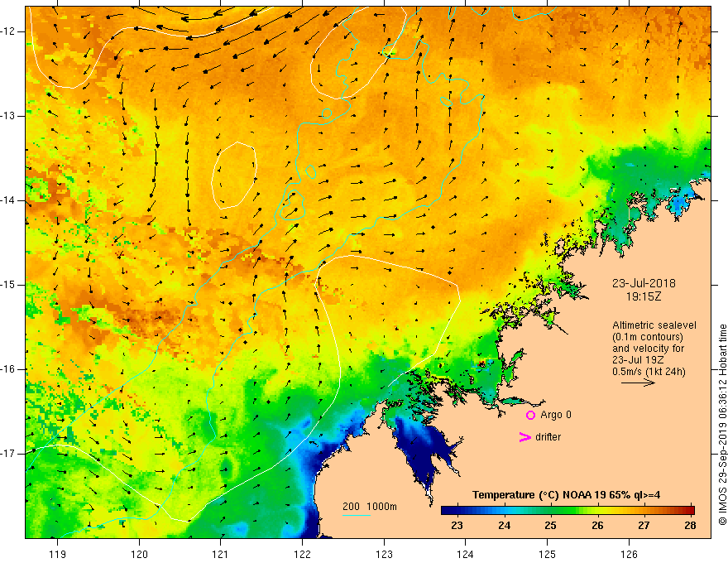Click the 'Altimetric sealevel' legend text
This screenshot has height=563, width=728.
pos(654,325)
